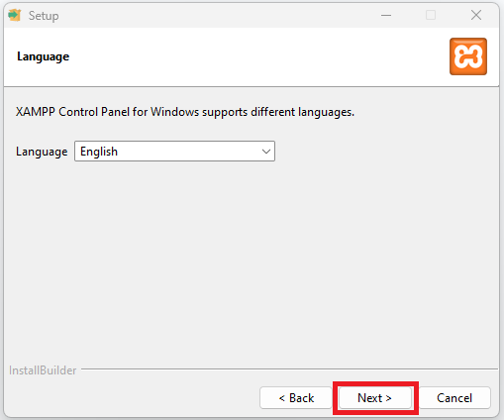Screen dimensions: 504x420
Task: Click the orange XAMPP logo
Action: click(468, 56)
